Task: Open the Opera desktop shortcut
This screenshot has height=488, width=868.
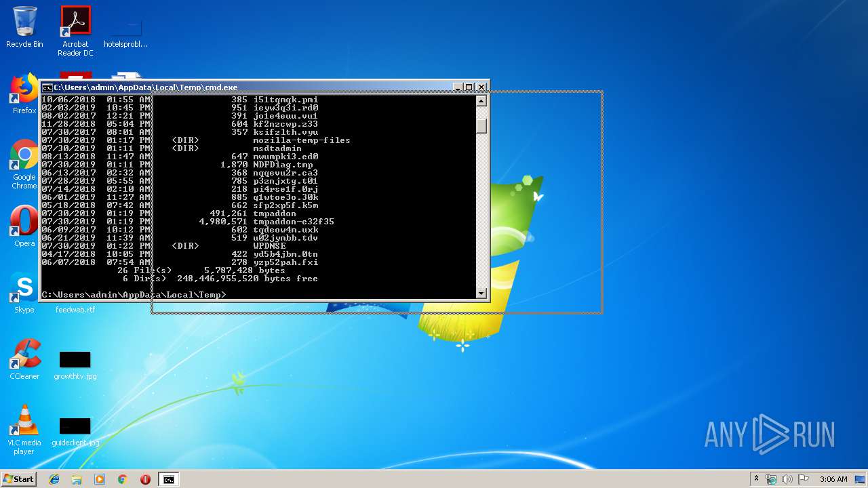Action: coord(24,227)
